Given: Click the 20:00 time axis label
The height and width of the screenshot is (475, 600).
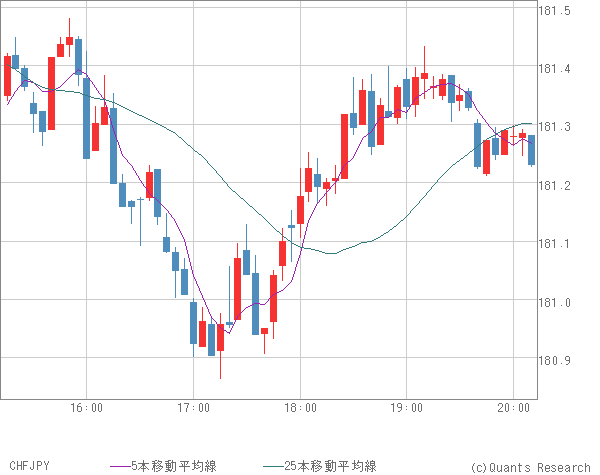Looking at the screenshot, I should 514,408.
